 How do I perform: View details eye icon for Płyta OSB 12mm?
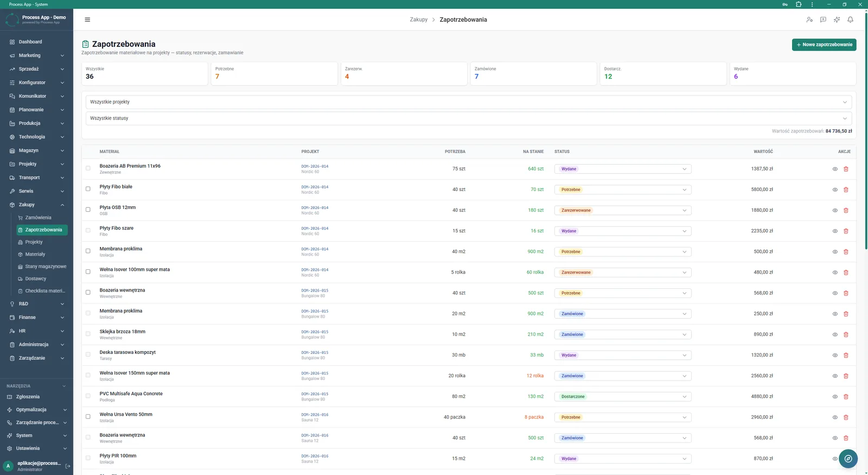(835, 210)
